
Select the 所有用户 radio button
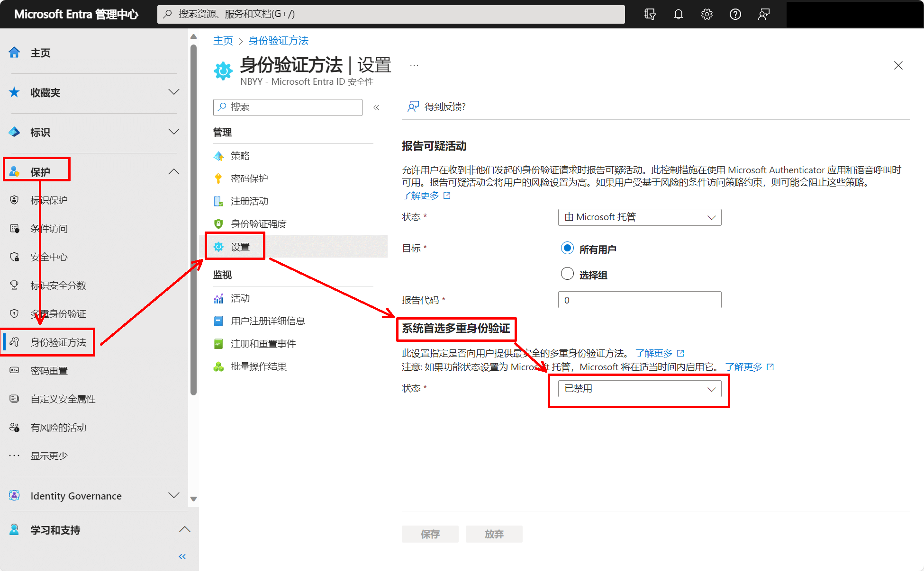(567, 248)
